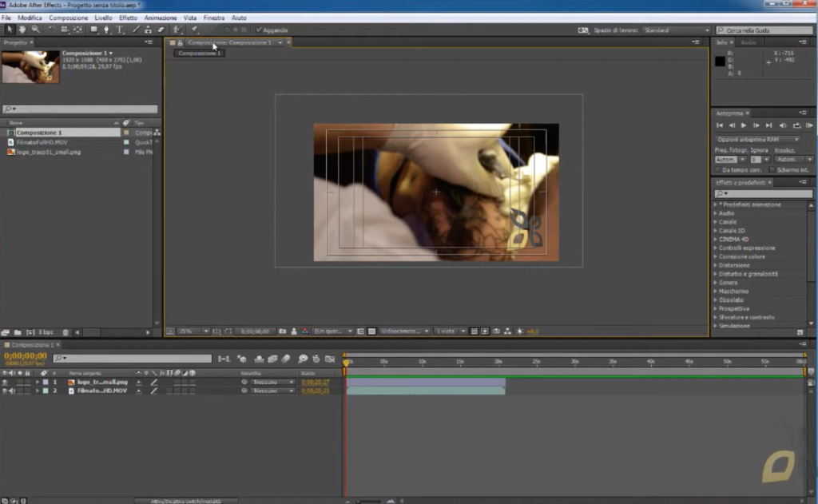
Task: Play the preview in Anteprima panel
Action: pos(744,125)
